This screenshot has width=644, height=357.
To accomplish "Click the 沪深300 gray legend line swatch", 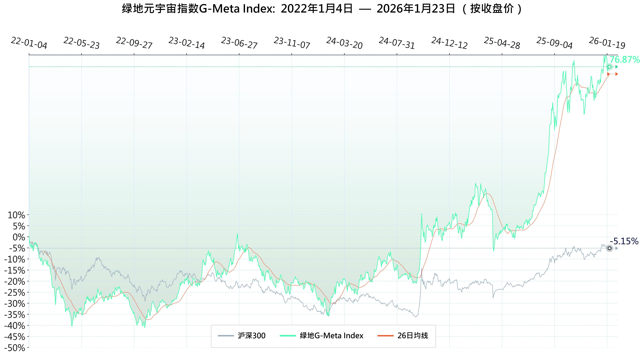I will pos(226,336).
